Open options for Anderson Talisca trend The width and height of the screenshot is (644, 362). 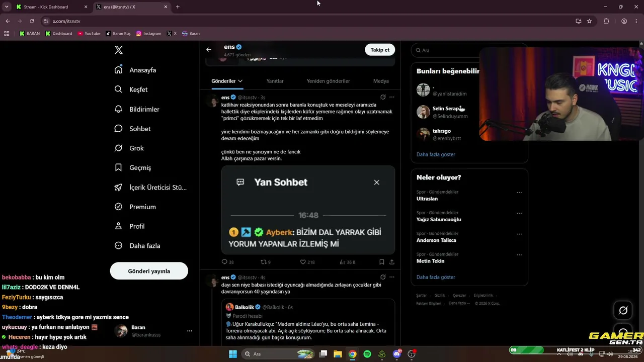click(x=519, y=234)
